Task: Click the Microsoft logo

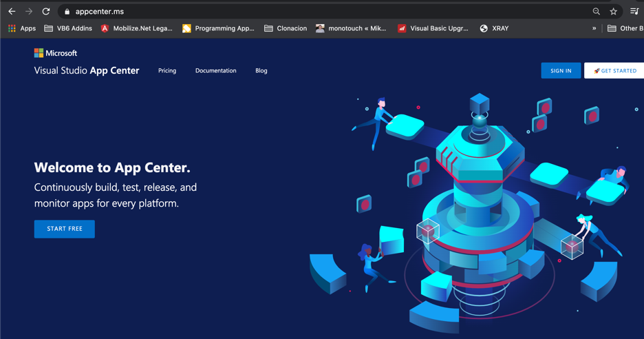Action: pos(56,53)
